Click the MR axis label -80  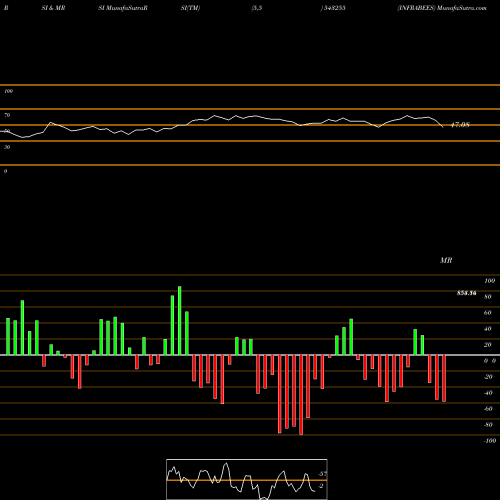click(488, 425)
